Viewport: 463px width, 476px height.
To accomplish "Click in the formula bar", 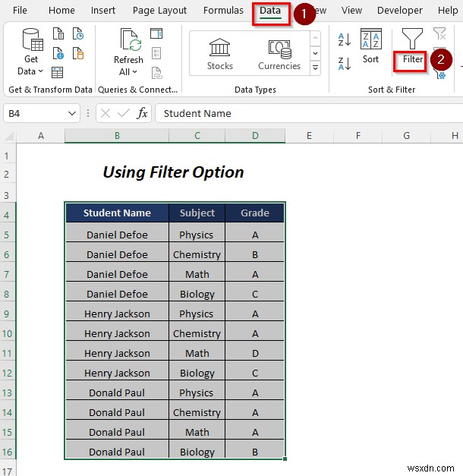I will pyautogui.click(x=309, y=114).
